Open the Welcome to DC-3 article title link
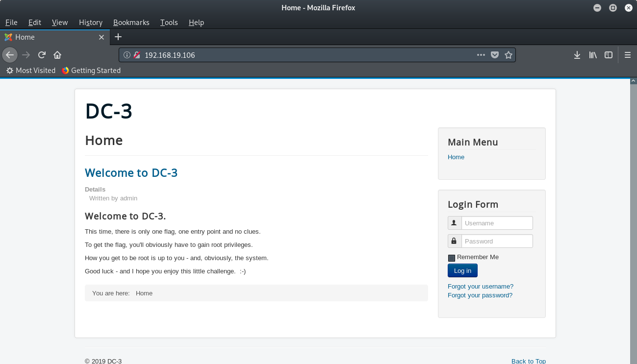Viewport: 637px width, 364px height. tap(131, 173)
